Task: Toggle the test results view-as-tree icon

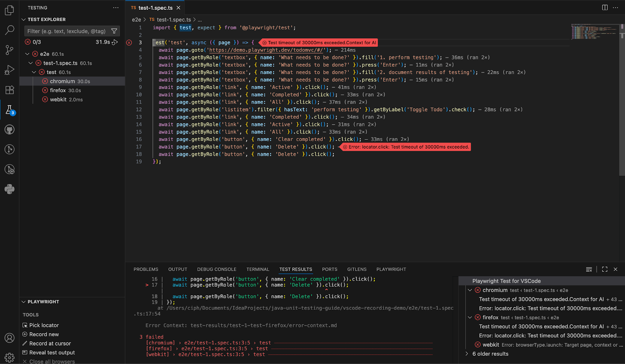Action: tap(589, 269)
